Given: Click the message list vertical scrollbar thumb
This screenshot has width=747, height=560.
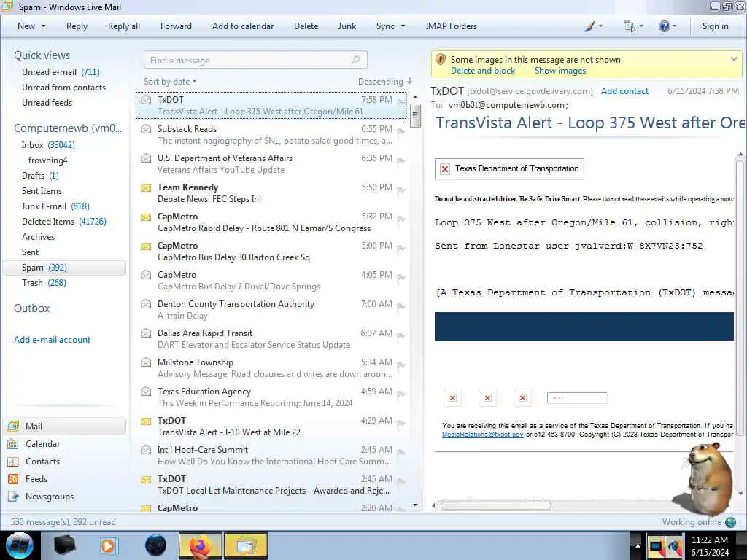Looking at the screenshot, I should point(415,116).
